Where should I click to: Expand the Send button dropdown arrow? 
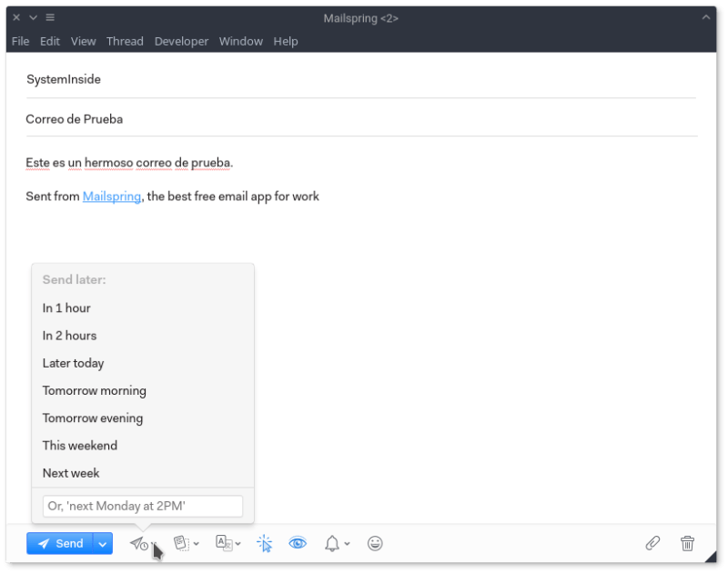click(x=103, y=543)
